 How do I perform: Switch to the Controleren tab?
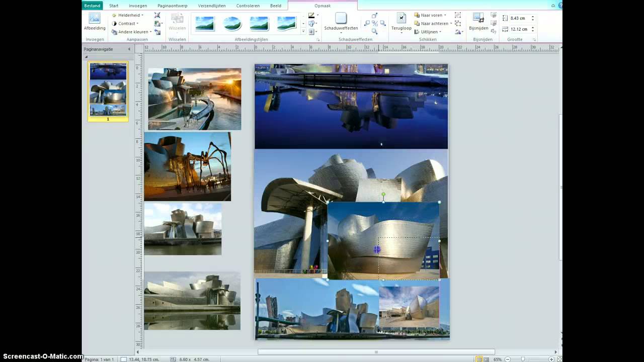click(248, 6)
